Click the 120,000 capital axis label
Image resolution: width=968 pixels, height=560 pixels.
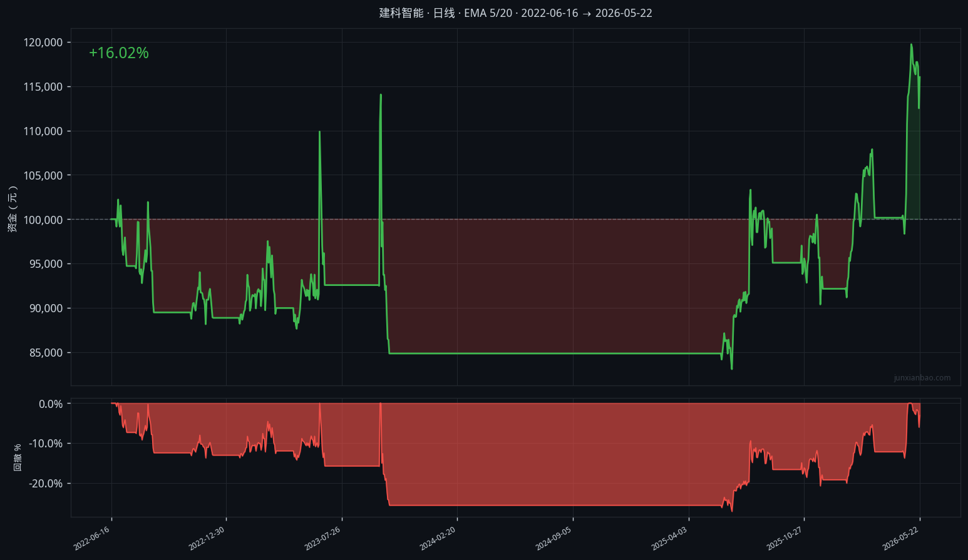43,43
